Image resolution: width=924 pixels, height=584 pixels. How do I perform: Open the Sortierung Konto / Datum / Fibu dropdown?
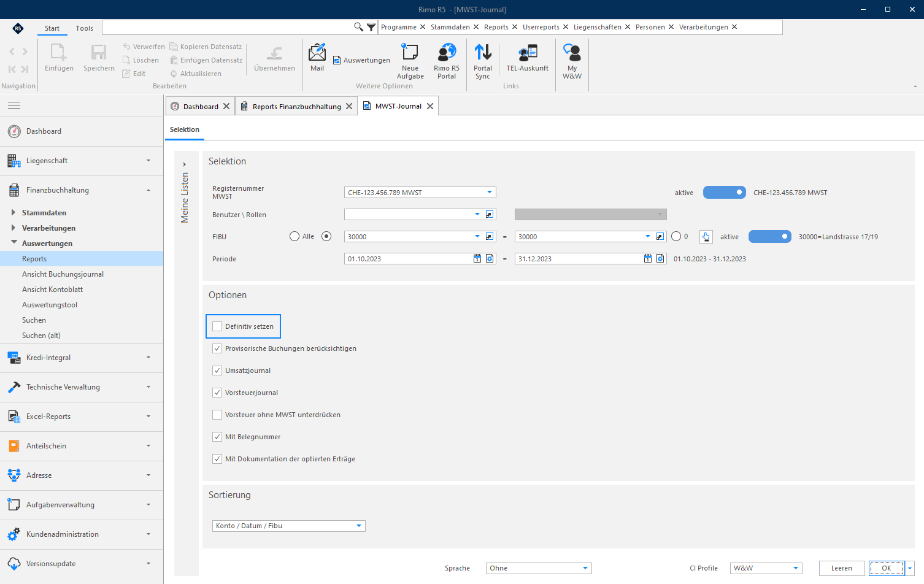[359, 526]
